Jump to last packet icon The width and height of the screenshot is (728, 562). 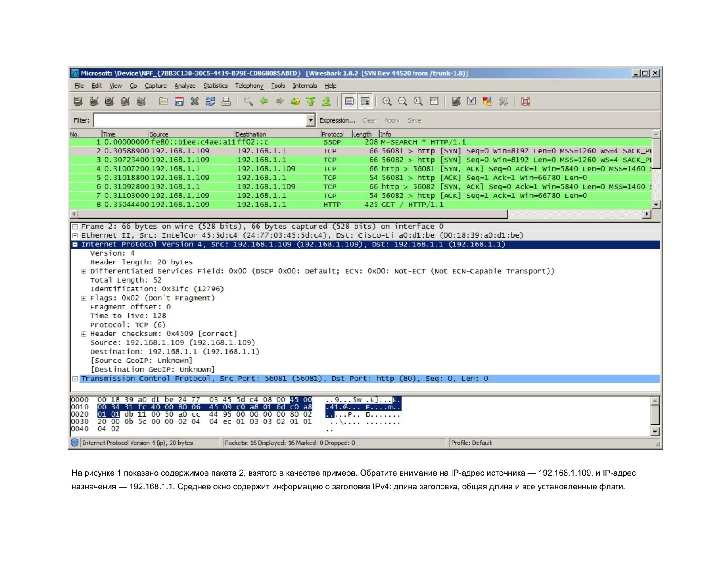coord(326,101)
